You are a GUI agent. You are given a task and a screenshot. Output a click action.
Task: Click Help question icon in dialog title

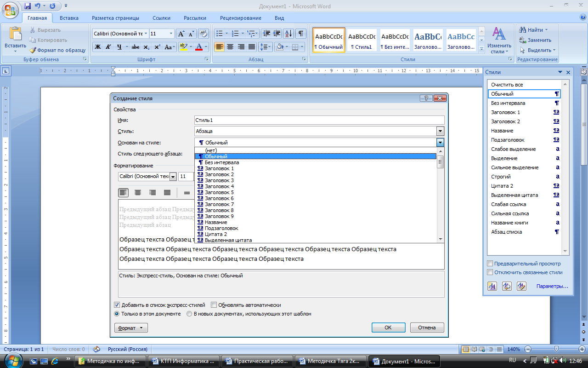point(426,98)
